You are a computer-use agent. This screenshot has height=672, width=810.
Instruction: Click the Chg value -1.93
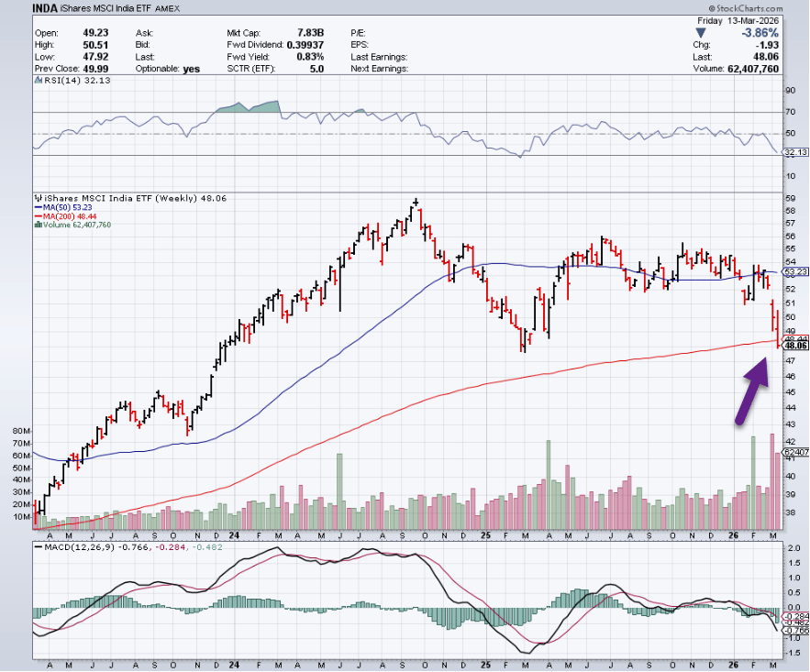767,45
